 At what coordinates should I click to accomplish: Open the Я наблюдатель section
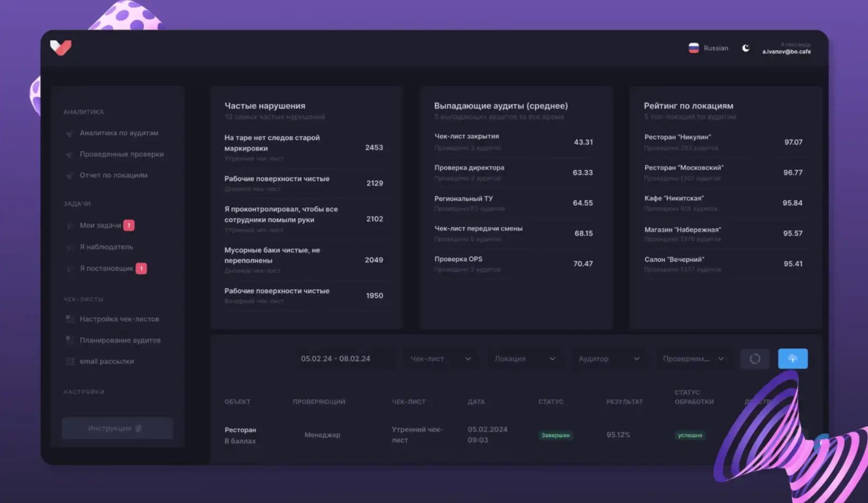(107, 247)
